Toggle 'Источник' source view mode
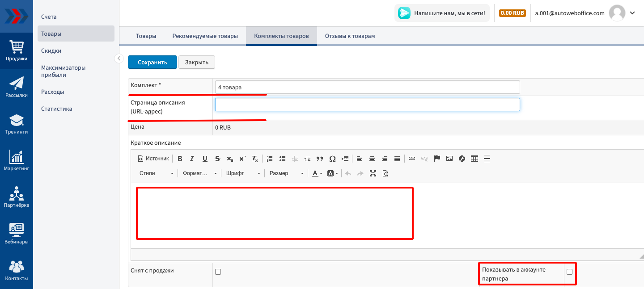644x289 pixels. pos(153,159)
